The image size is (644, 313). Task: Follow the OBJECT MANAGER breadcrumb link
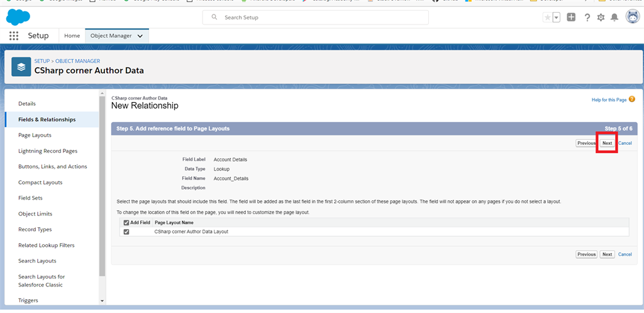point(77,61)
